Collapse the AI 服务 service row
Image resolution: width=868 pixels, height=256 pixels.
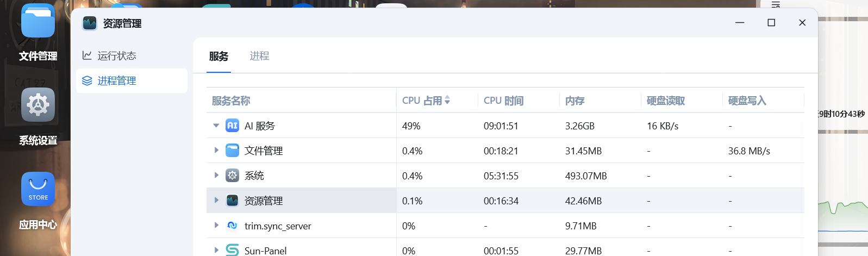click(x=216, y=126)
